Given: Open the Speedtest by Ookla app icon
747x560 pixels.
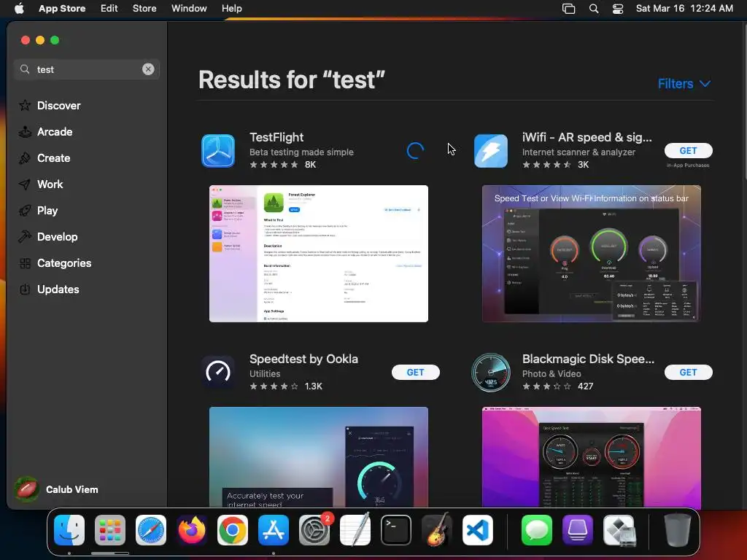Looking at the screenshot, I should (x=218, y=373).
